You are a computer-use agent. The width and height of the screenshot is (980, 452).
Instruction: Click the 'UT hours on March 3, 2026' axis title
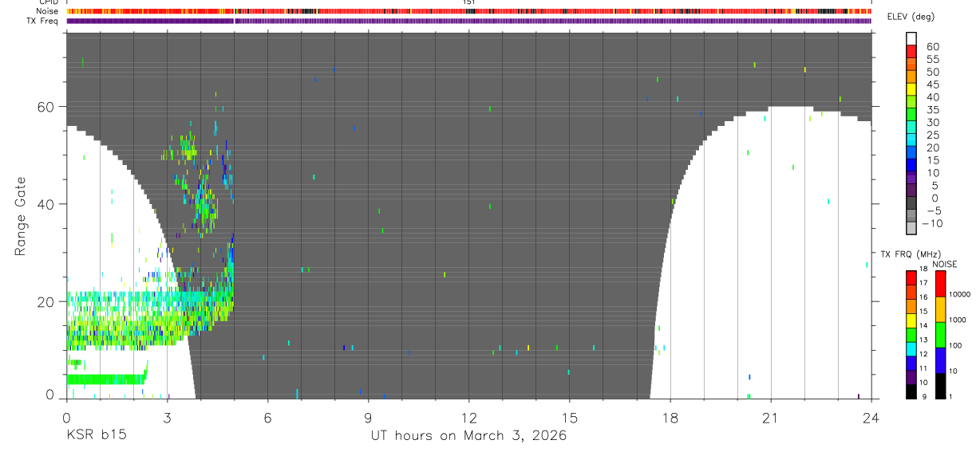(468, 436)
